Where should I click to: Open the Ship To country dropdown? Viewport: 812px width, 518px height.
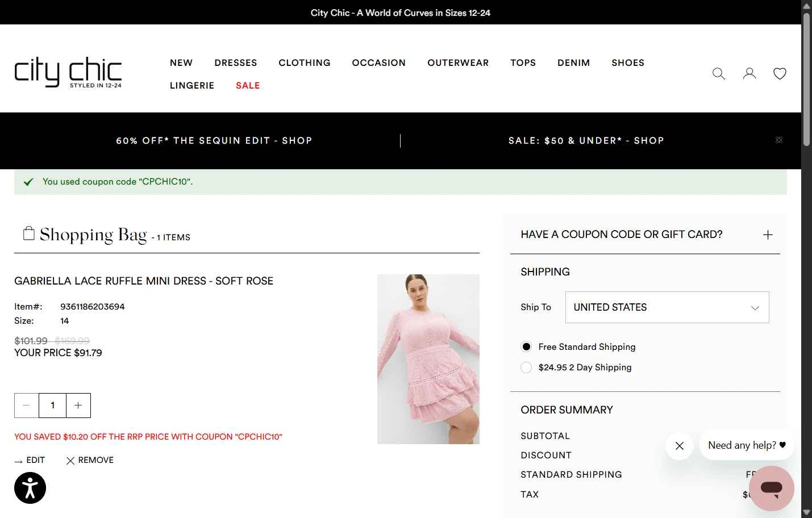pyautogui.click(x=667, y=307)
